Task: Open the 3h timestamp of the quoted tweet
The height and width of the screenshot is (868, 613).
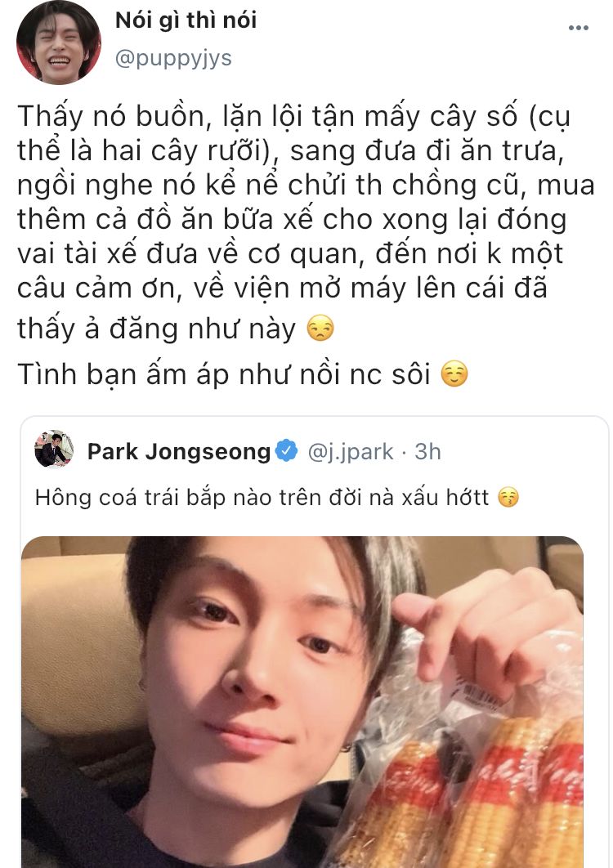Action: 427,452
